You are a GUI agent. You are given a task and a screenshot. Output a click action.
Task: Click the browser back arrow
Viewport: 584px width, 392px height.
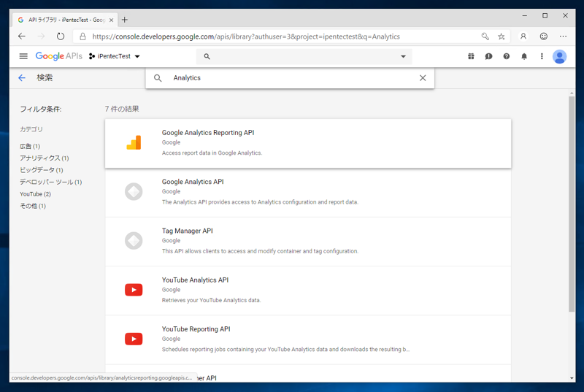tap(22, 36)
